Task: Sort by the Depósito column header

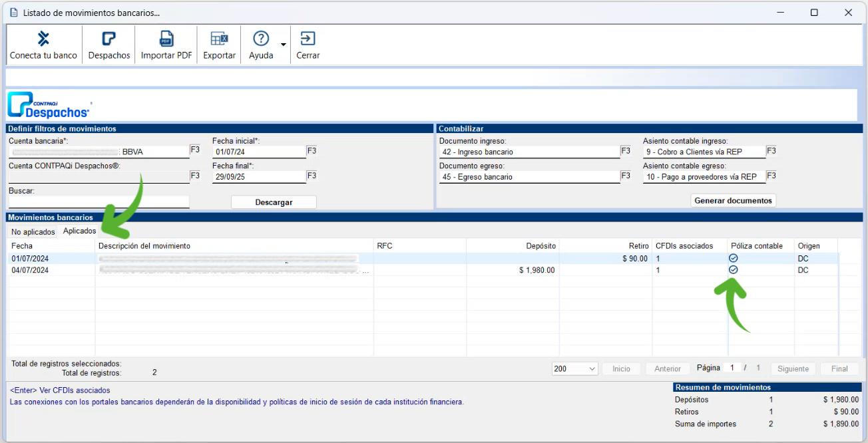Action: [x=513, y=246]
